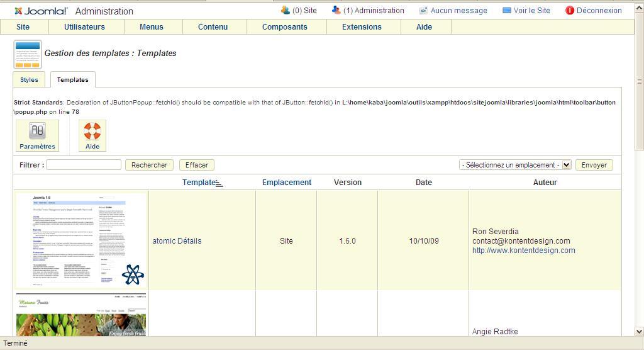Focus the Filtrer text field
This screenshot has width=644, height=350.
(84, 165)
